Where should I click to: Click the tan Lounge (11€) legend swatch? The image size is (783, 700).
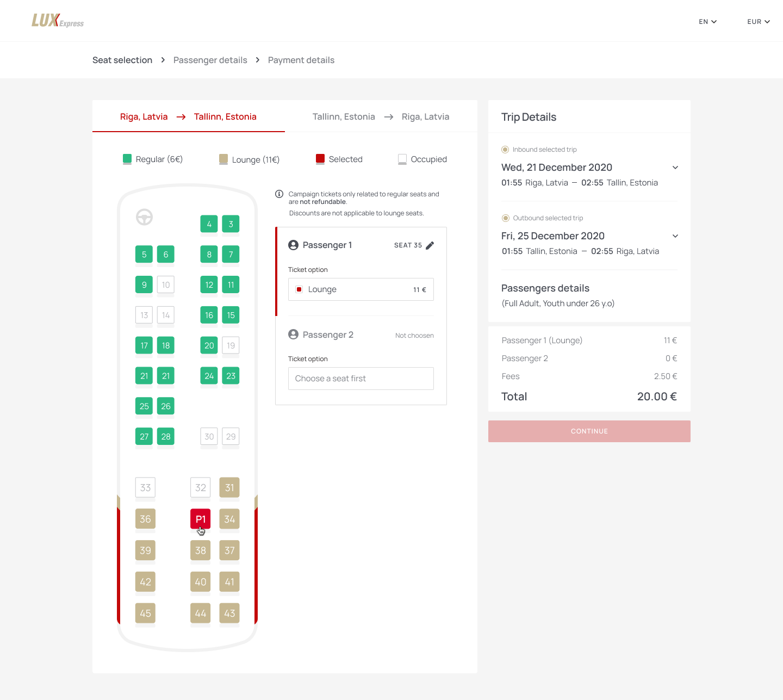(223, 159)
